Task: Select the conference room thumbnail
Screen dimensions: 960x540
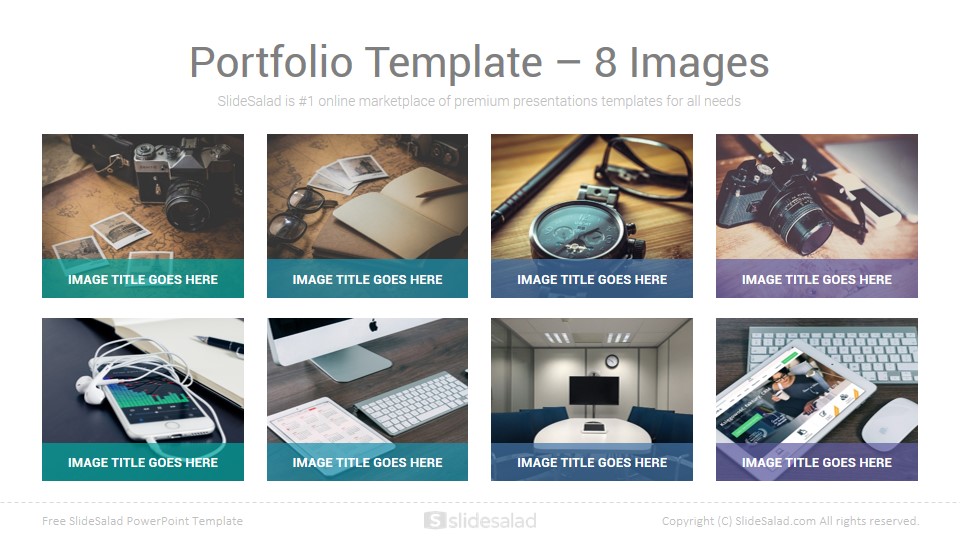Action: [592, 380]
